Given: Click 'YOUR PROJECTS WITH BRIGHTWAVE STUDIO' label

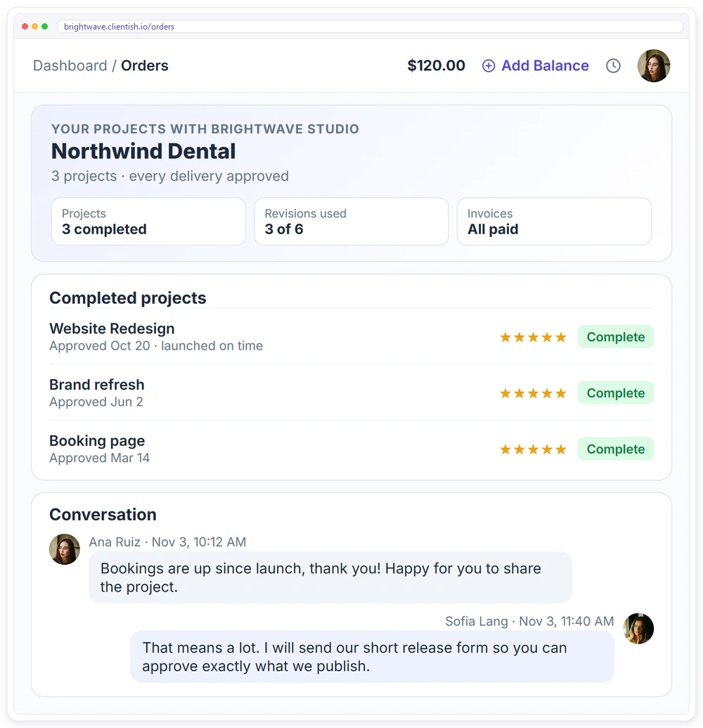Looking at the screenshot, I should [205, 129].
